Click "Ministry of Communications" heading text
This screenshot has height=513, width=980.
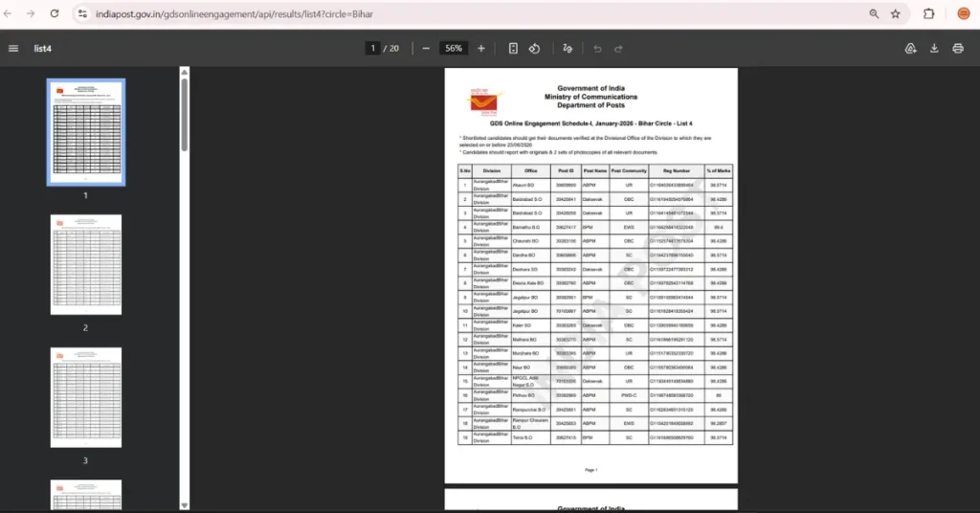(590, 97)
